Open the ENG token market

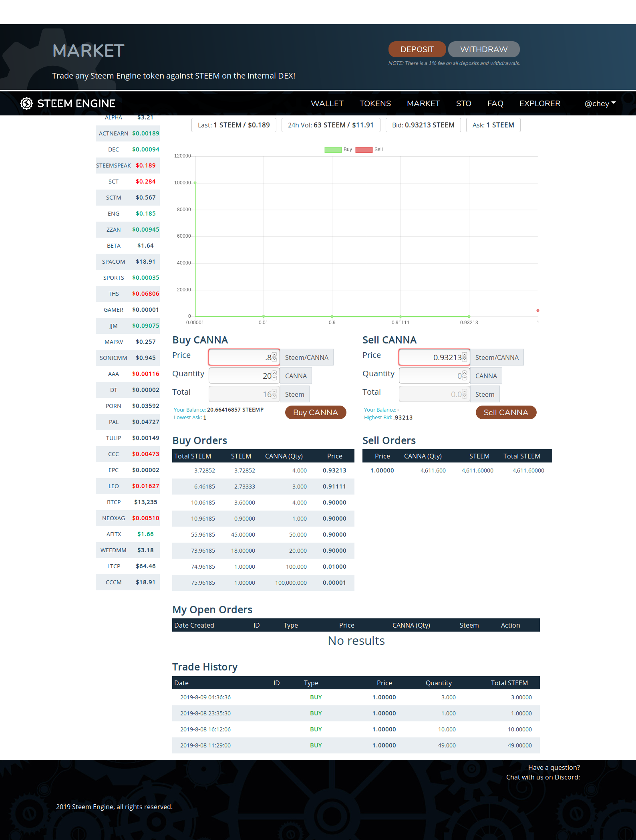(128, 214)
